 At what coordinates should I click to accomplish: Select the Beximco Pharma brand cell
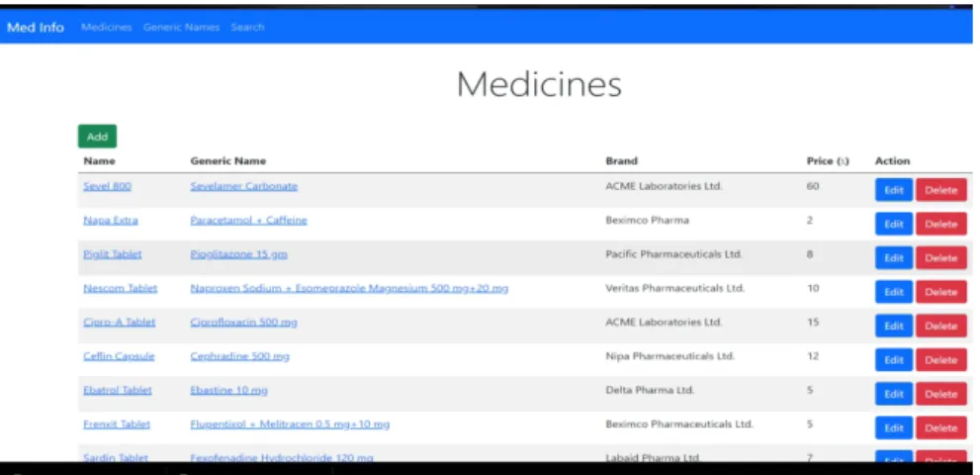click(647, 221)
